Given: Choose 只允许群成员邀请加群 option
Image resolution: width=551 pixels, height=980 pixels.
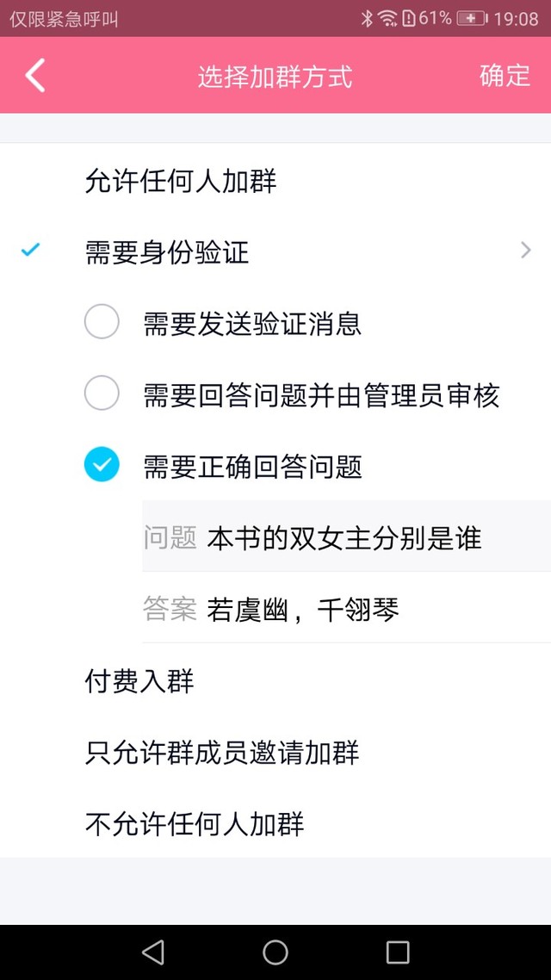Looking at the screenshot, I should [x=275, y=753].
